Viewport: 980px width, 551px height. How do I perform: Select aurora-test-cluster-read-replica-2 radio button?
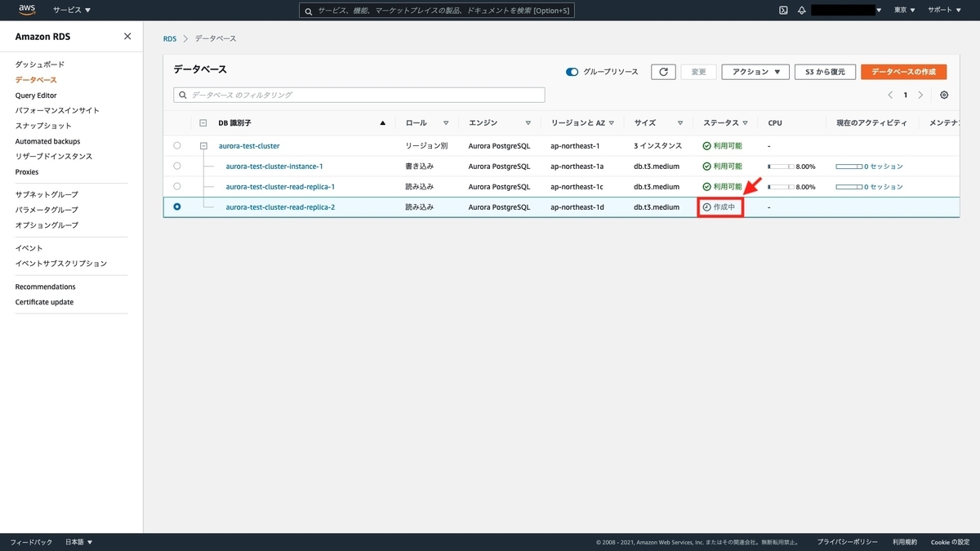click(x=177, y=207)
